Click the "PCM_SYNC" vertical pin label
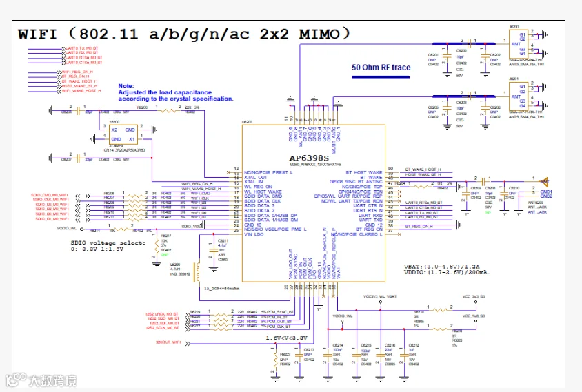 295,267
